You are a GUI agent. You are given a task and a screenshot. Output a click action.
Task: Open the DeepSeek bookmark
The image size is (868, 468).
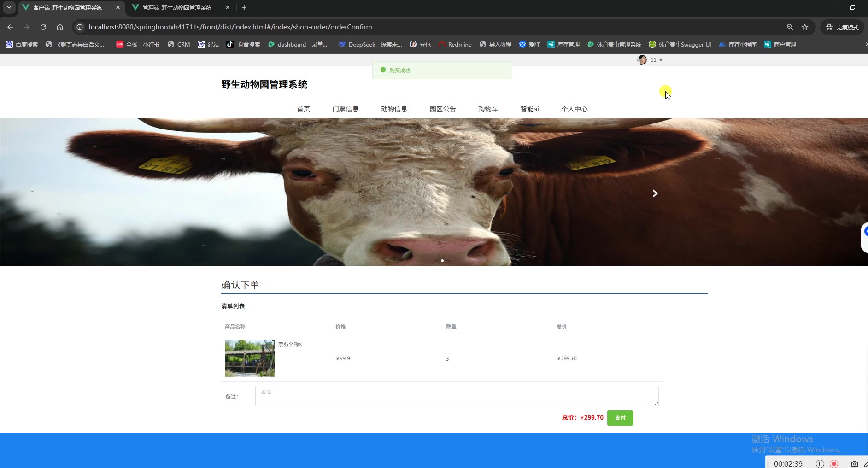pos(370,45)
